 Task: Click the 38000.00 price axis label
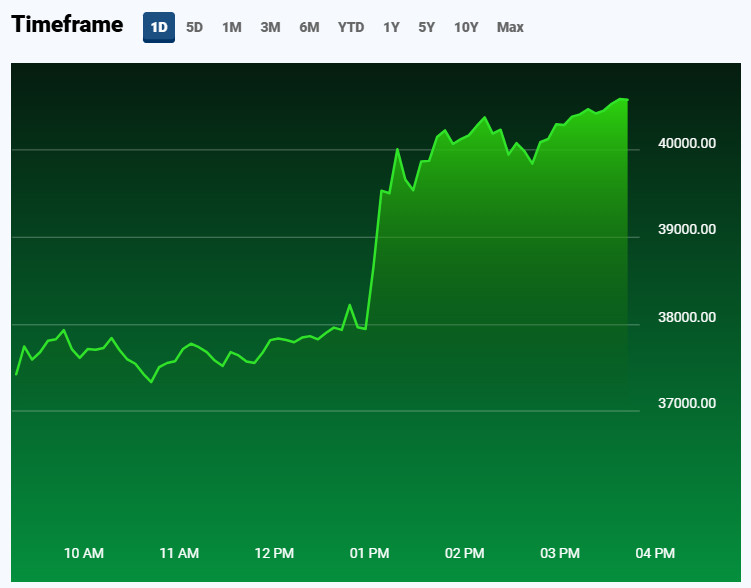[x=687, y=317]
